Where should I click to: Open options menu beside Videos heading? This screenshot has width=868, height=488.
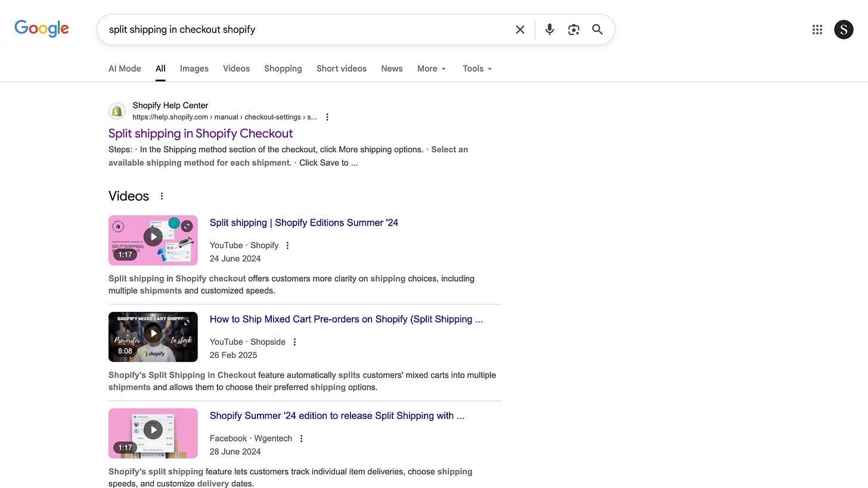point(162,196)
